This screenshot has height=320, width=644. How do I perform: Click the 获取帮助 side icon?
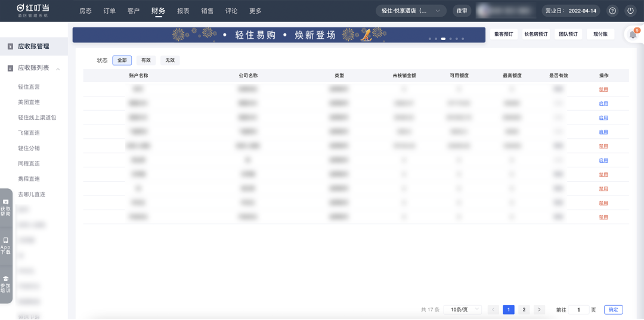click(x=6, y=207)
